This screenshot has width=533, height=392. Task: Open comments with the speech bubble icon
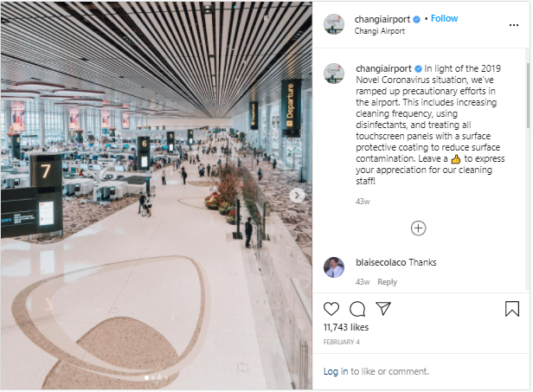[357, 309]
